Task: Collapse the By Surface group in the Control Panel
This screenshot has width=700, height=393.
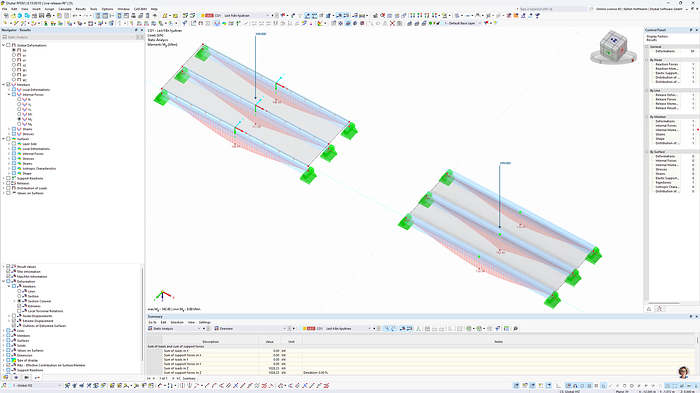Action: tap(647, 152)
